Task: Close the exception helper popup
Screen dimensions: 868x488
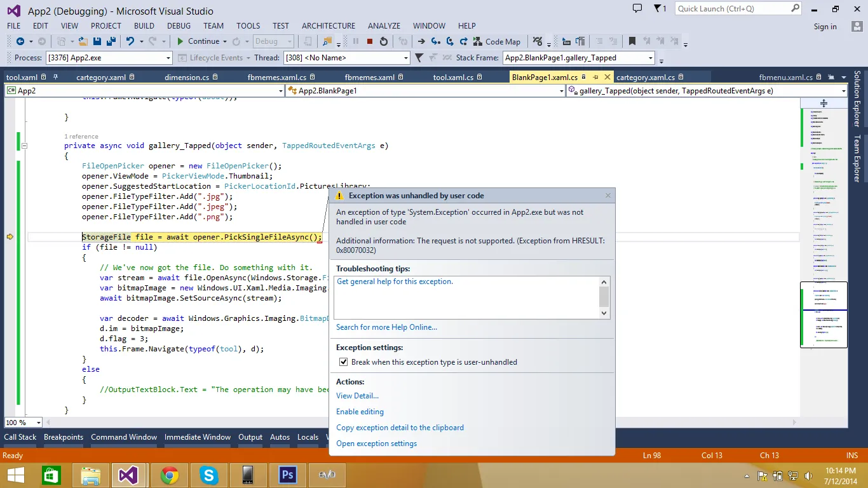Action: [608, 196]
